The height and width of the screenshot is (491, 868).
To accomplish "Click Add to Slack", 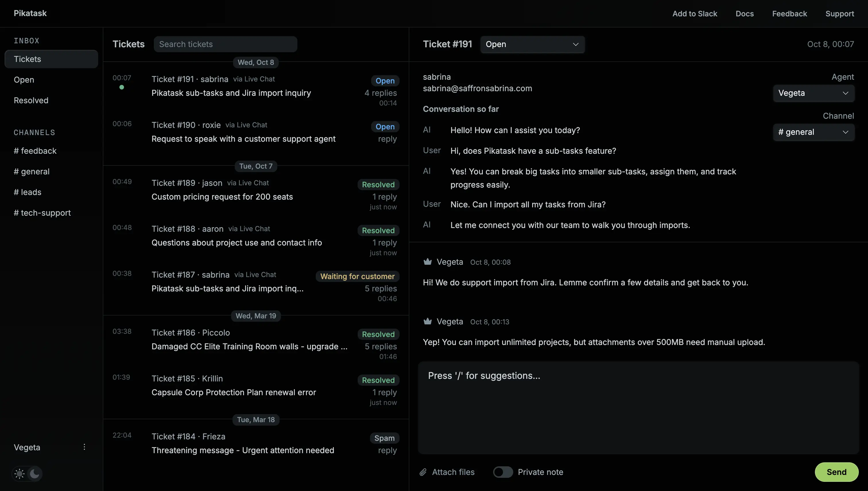I will coord(695,13).
